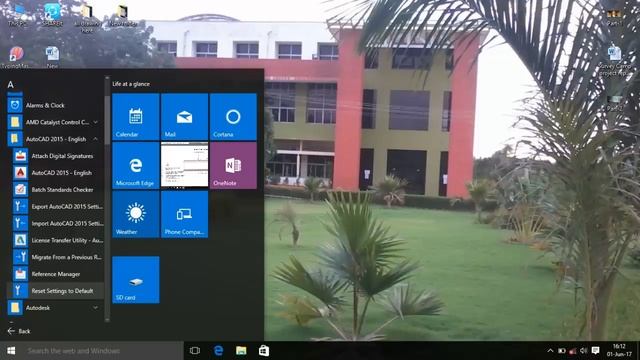Click the taskbar clock showing 16:12
This screenshot has height=360, width=640.
619,350
